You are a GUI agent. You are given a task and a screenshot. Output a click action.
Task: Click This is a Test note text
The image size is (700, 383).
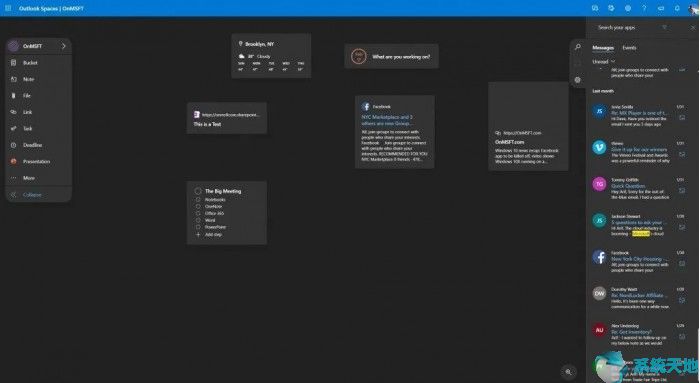point(207,124)
